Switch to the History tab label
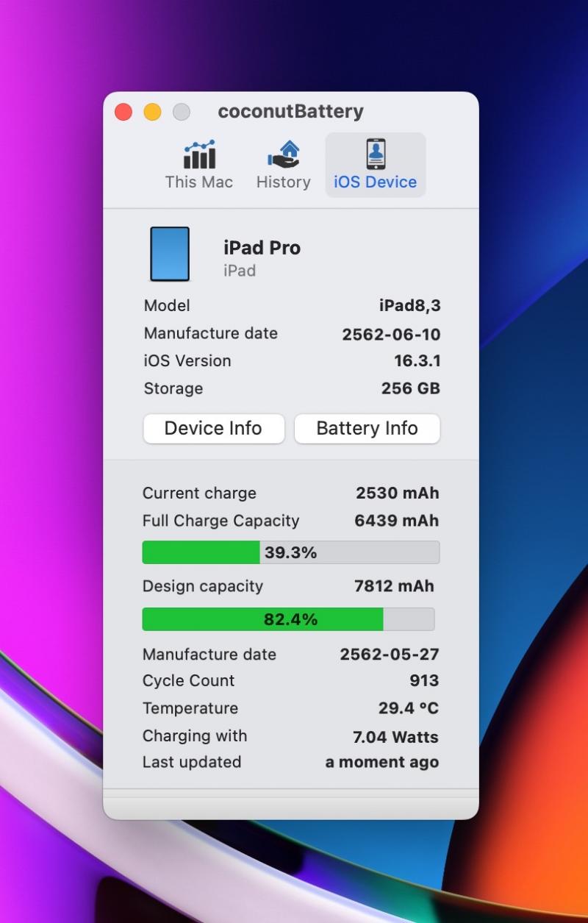 tap(284, 182)
